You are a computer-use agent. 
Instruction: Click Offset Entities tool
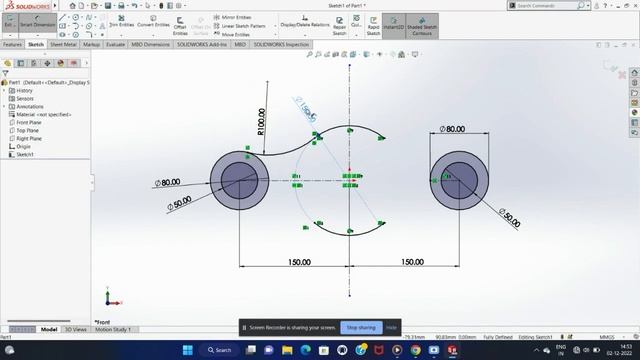point(180,26)
